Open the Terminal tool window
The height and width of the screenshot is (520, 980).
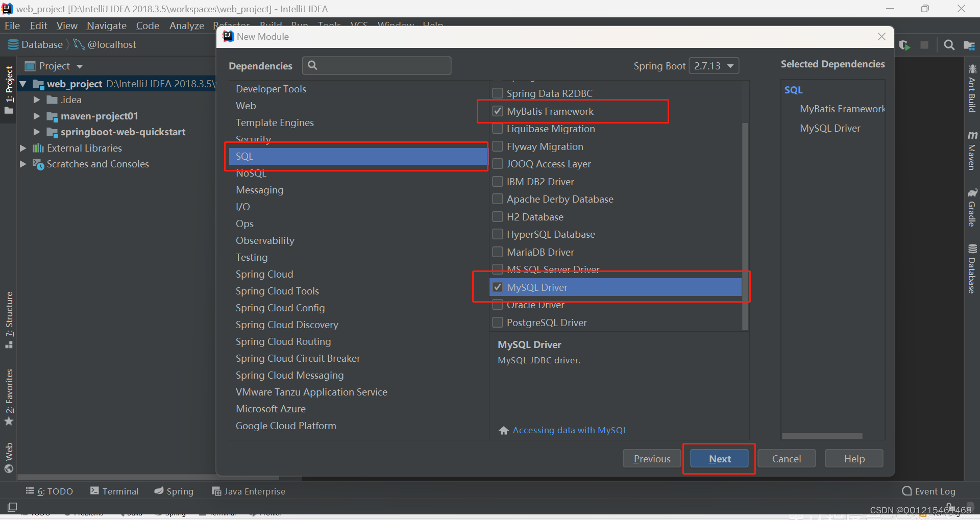pyautogui.click(x=114, y=491)
